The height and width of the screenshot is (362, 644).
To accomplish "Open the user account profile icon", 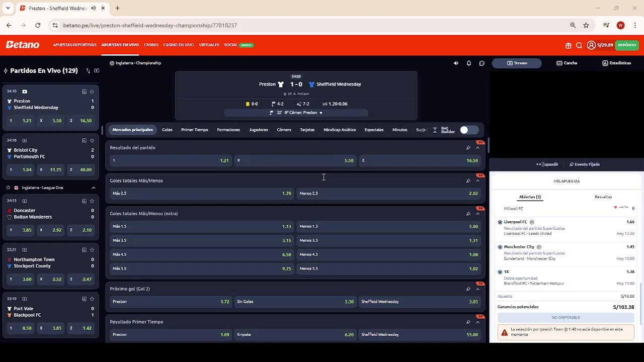I will pos(591,45).
